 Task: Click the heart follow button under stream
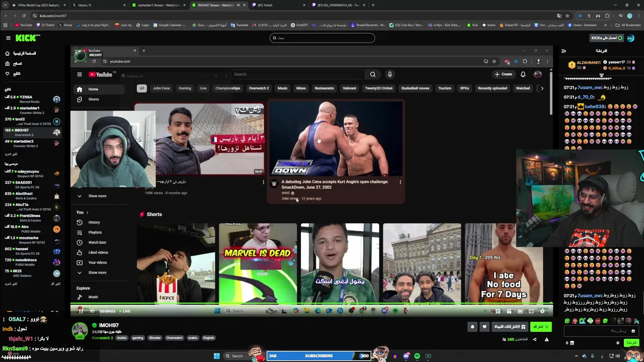[x=485, y=327]
